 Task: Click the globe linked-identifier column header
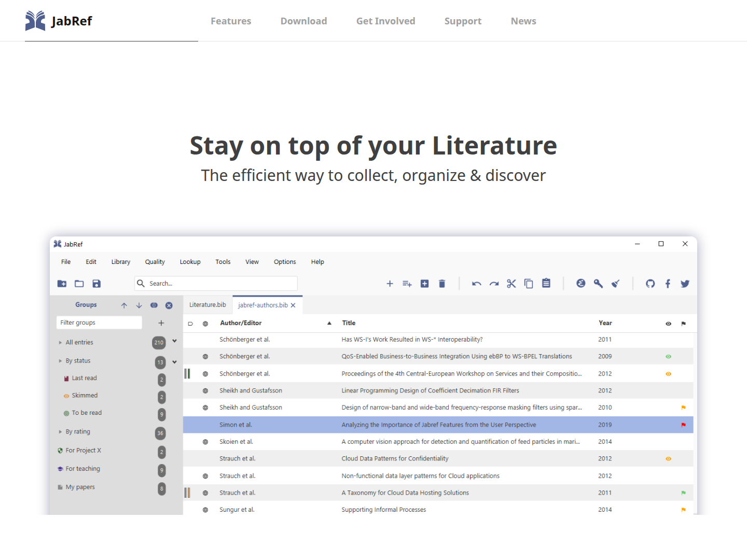pos(205,324)
